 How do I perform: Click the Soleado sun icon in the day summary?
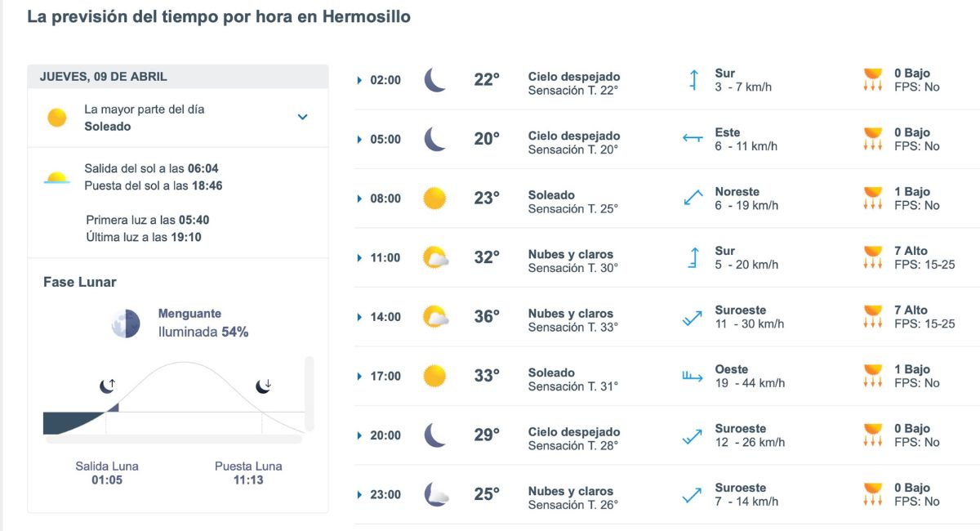click(x=56, y=117)
